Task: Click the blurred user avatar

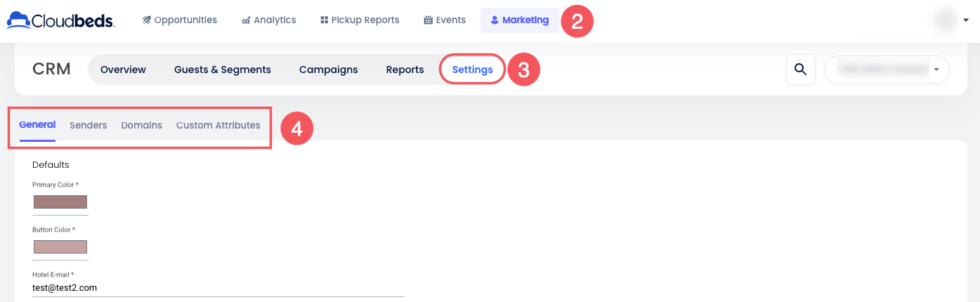Action: point(946,20)
